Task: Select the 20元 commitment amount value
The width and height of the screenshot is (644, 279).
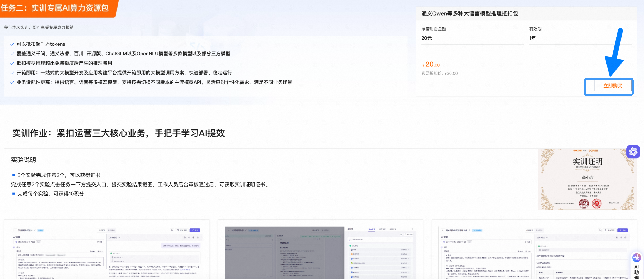Action: (426, 38)
